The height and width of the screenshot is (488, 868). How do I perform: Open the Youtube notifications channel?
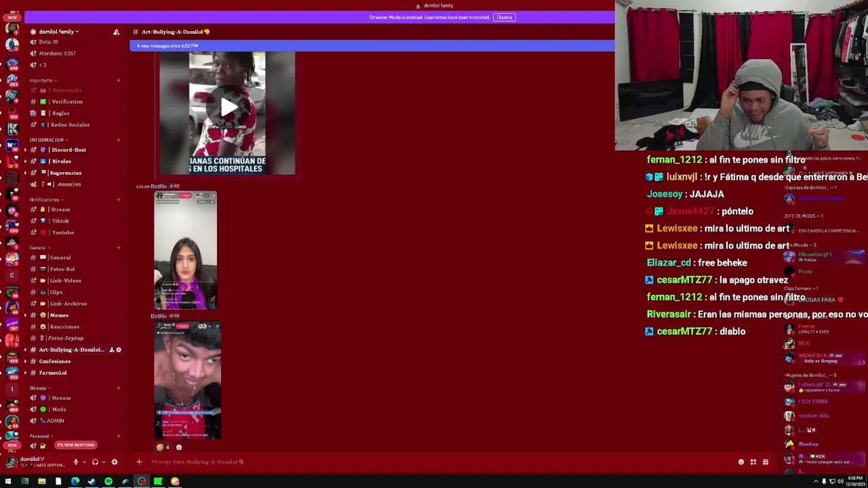75,232
